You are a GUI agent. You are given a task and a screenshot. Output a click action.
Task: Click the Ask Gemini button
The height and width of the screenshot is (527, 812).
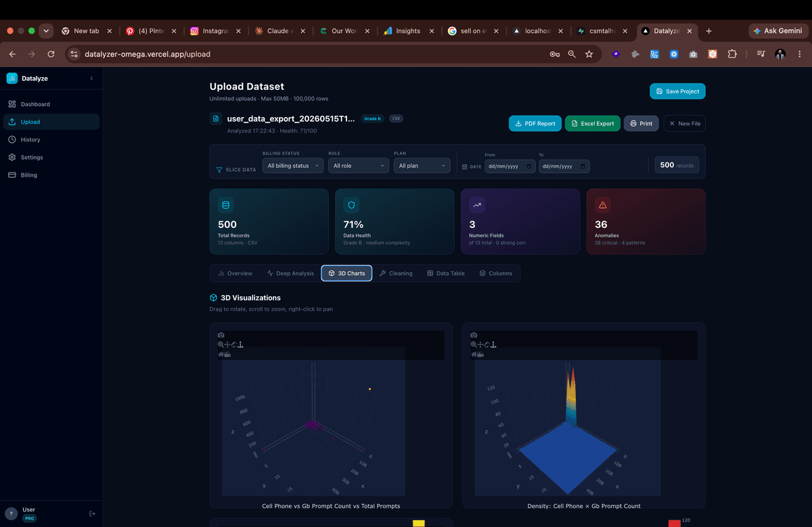(x=778, y=31)
